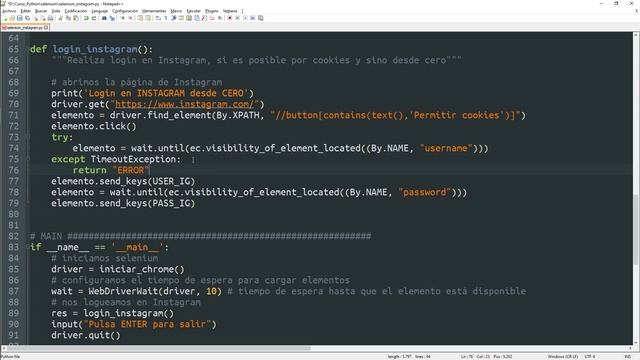
Task: Click the Save All toolbar icon
Action: tap(27, 18)
